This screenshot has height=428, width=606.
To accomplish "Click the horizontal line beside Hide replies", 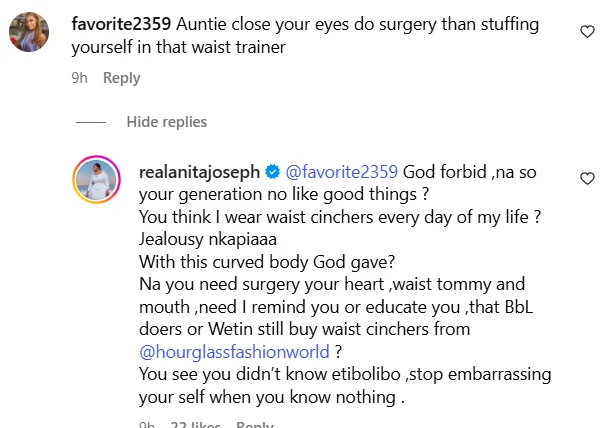I will pos(91,122).
